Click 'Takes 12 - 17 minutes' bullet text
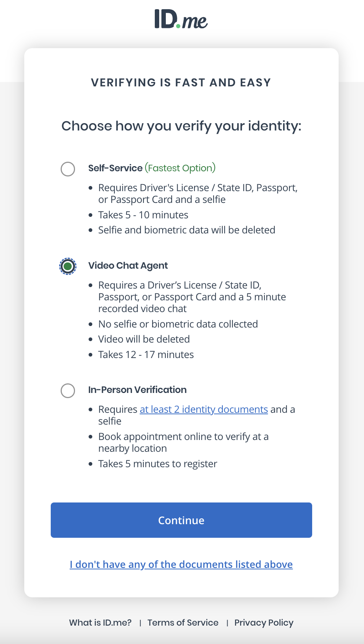This screenshot has width=364, height=644. [x=146, y=354]
